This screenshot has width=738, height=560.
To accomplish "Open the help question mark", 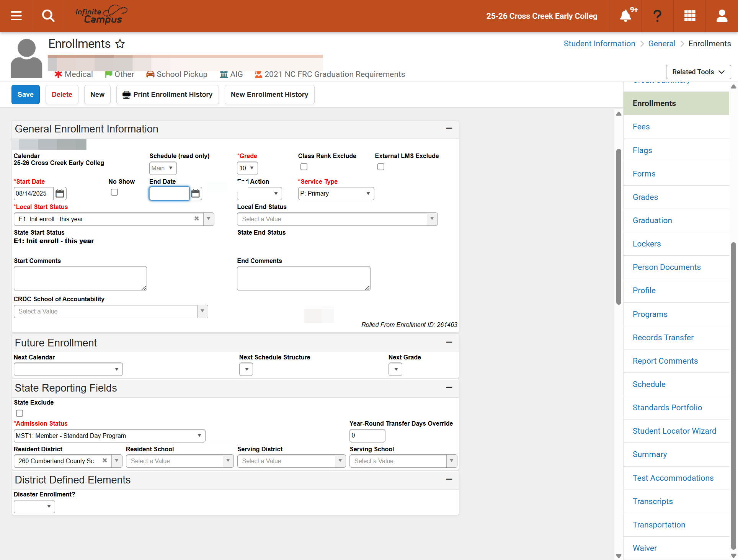I will point(657,16).
